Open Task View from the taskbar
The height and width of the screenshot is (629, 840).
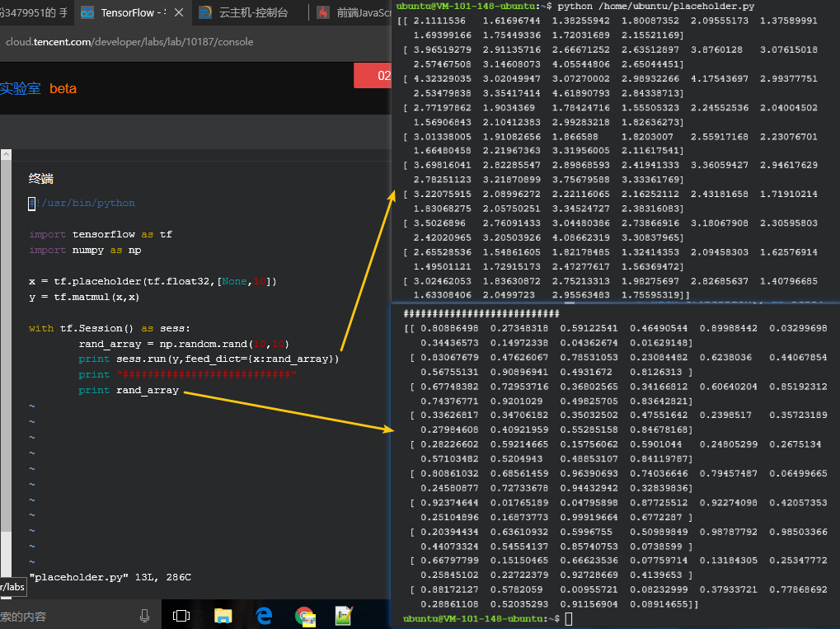pos(181,615)
